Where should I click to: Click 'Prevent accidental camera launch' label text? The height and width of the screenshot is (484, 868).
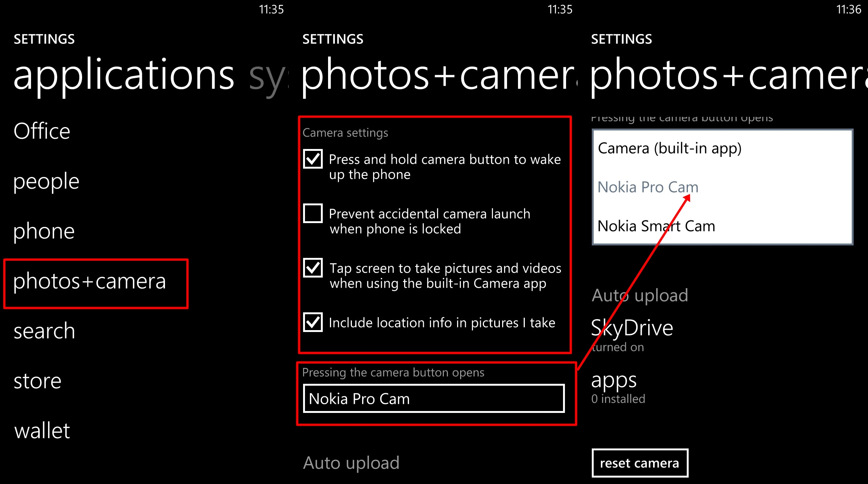430,221
